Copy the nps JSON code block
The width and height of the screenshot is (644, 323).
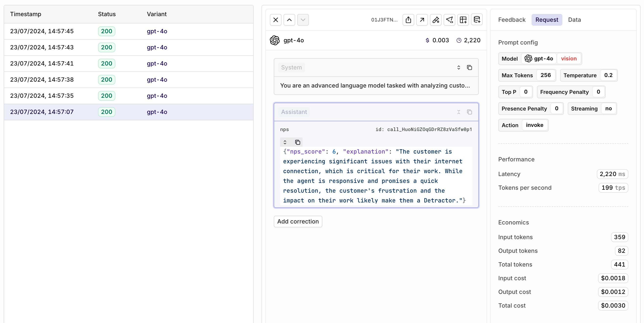(x=297, y=142)
